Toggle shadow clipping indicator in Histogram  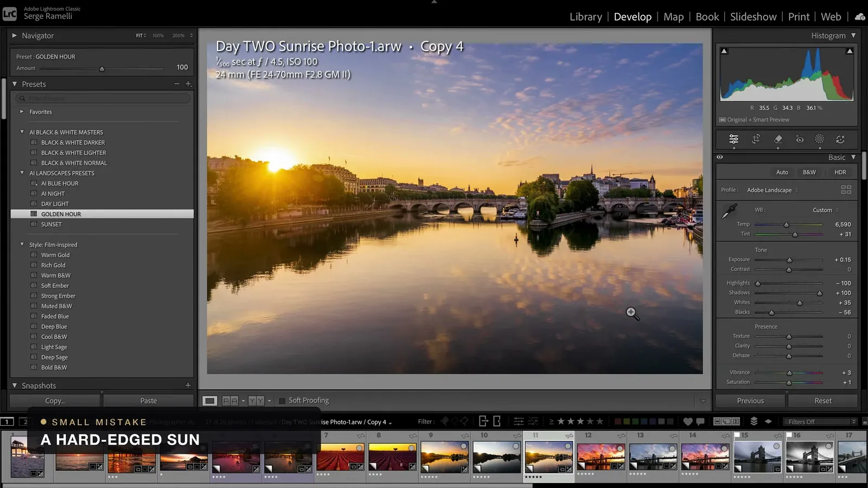(x=724, y=51)
